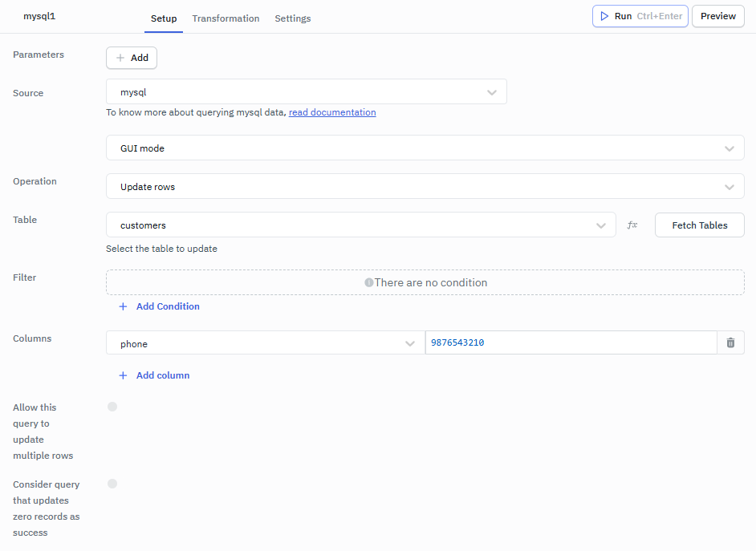Click the fx icon next to Table dropdown
756x551 pixels.
(632, 225)
